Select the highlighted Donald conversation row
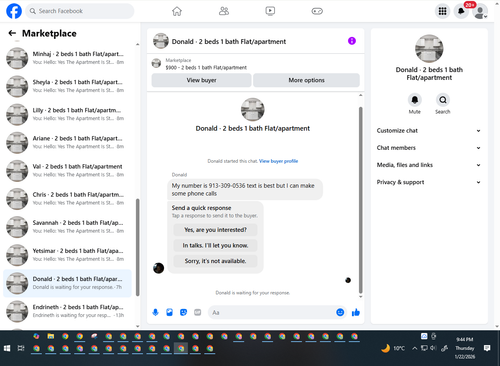 tap(67, 283)
